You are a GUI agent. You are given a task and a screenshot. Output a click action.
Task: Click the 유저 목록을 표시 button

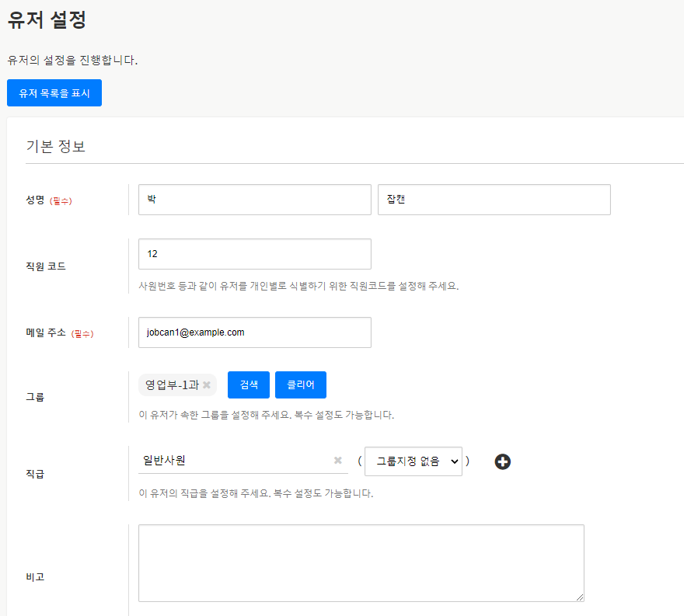coord(54,93)
